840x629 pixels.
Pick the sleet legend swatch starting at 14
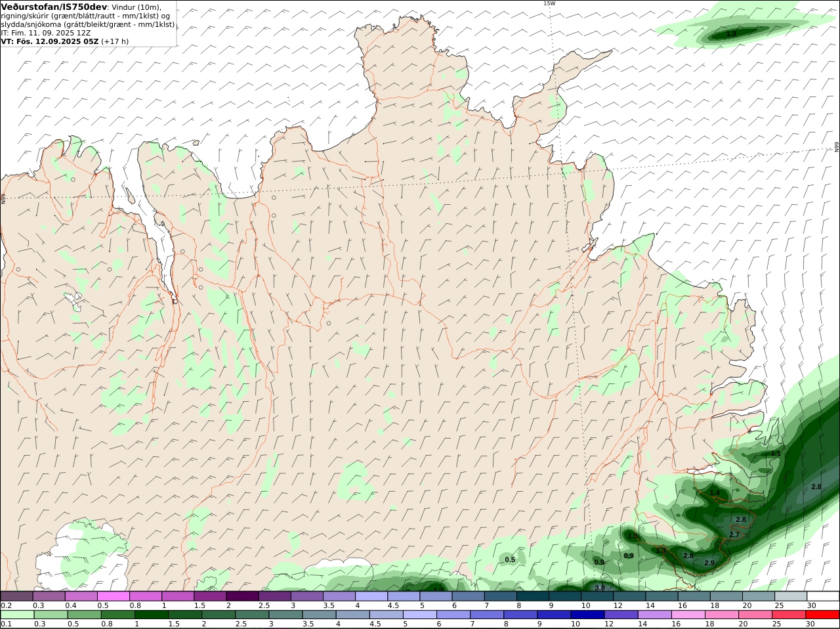(662, 596)
